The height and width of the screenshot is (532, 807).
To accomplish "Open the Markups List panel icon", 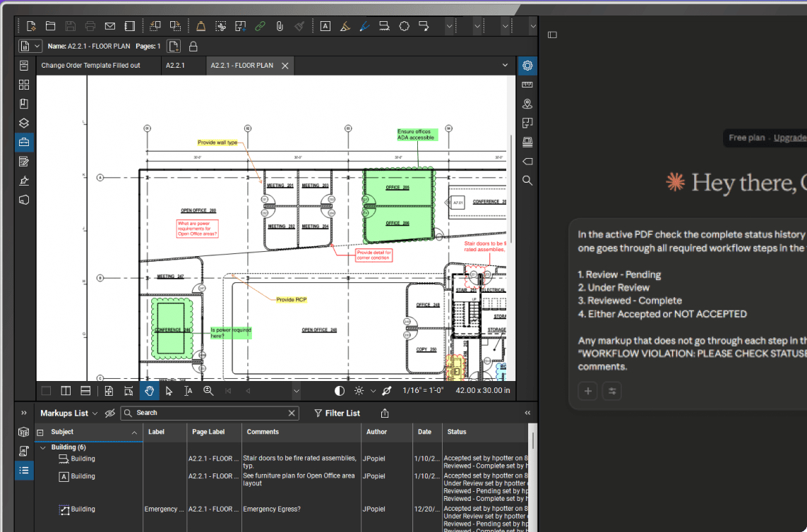I will click(x=24, y=470).
